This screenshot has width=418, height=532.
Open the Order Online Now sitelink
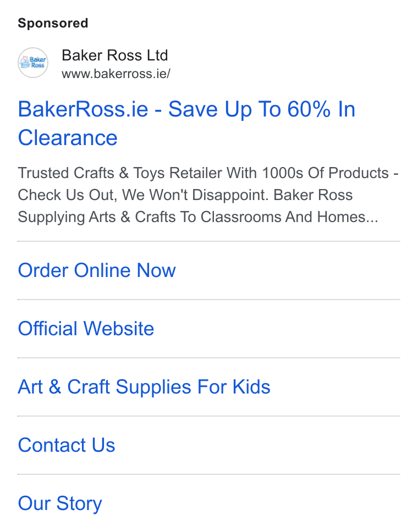click(97, 270)
